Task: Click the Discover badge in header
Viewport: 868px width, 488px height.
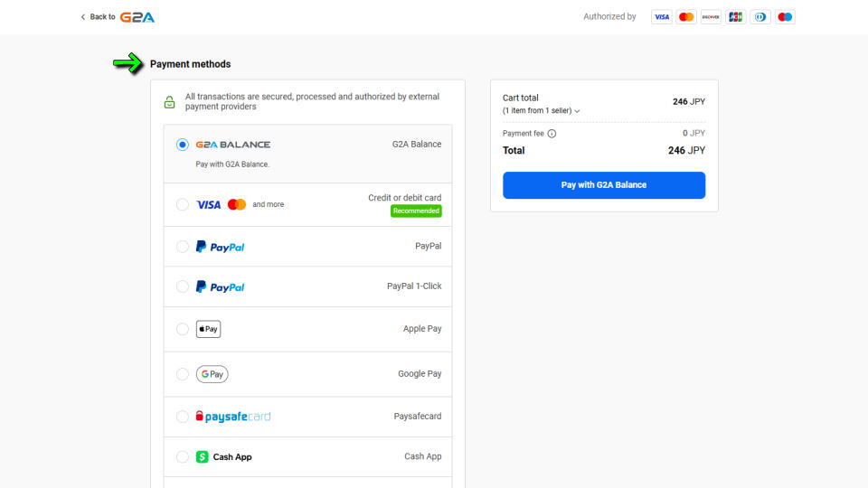Action: [x=711, y=17]
